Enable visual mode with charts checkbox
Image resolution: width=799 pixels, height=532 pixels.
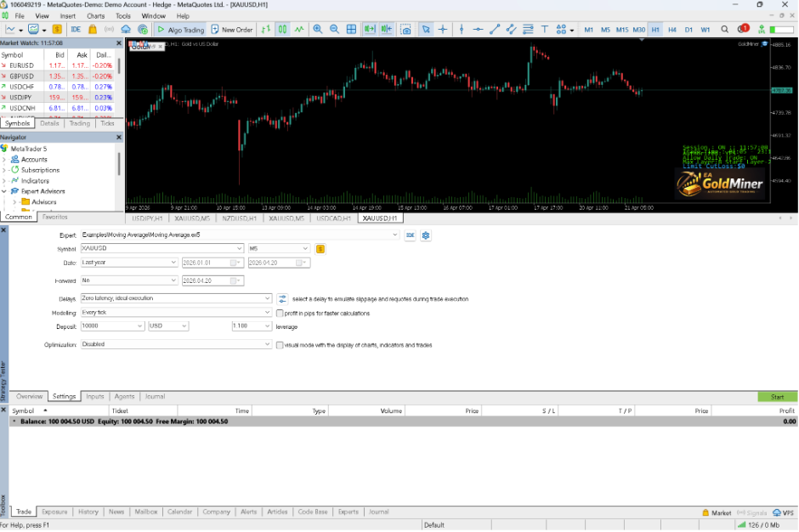tap(280, 346)
